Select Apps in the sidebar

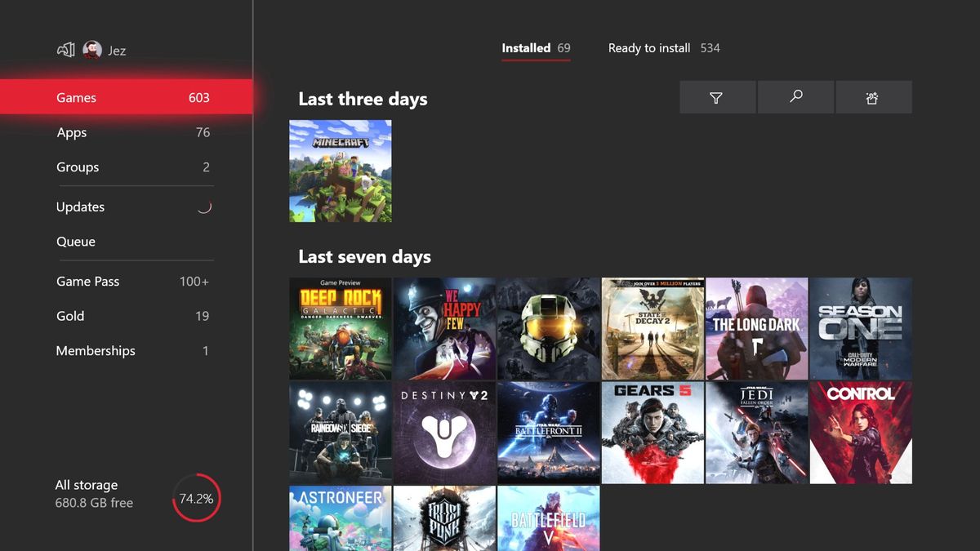71,132
